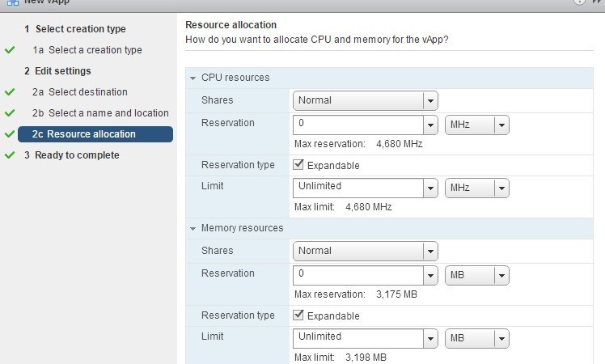Screen dimensions: 605x364
Task: Open the Memory Reservation MB unit dropdown
Action: click(x=477, y=276)
